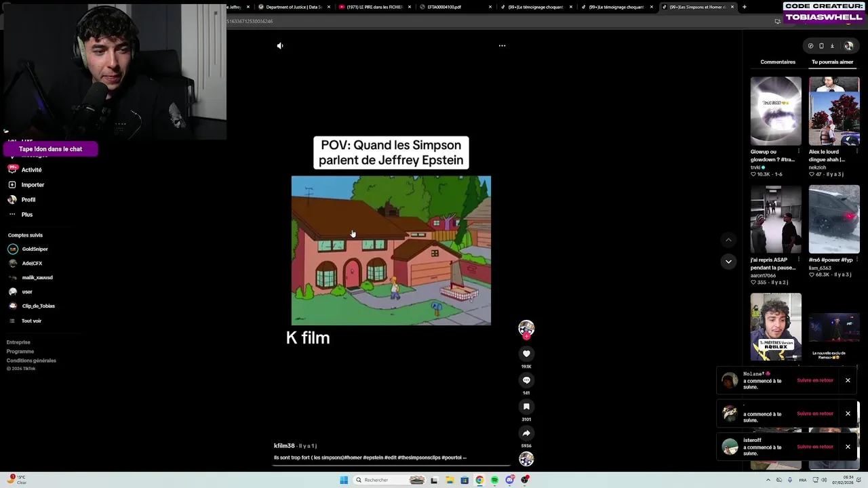This screenshot has width=868, height=488.
Task: Click the phone app icon in top pill
Action: [x=821, y=46]
